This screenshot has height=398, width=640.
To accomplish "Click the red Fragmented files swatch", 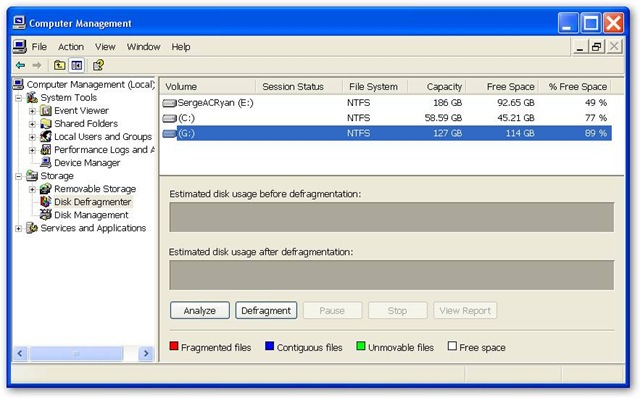I will 174,346.
